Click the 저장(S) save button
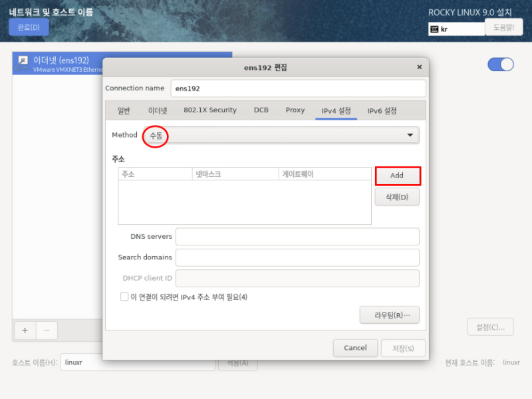This screenshot has height=399, width=532. tap(403, 348)
